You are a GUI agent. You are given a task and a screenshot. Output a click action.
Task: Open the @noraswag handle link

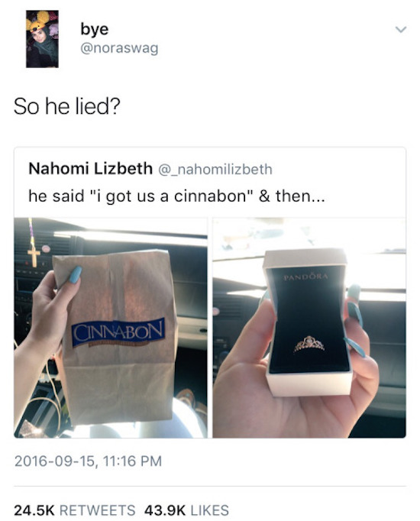[x=119, y=48]
